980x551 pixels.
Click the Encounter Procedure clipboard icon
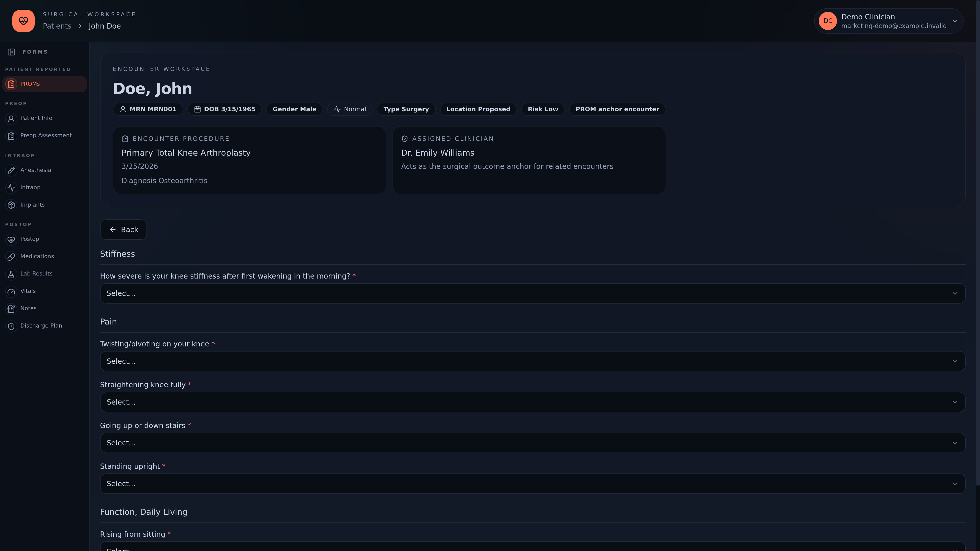(x=125, y=139)
